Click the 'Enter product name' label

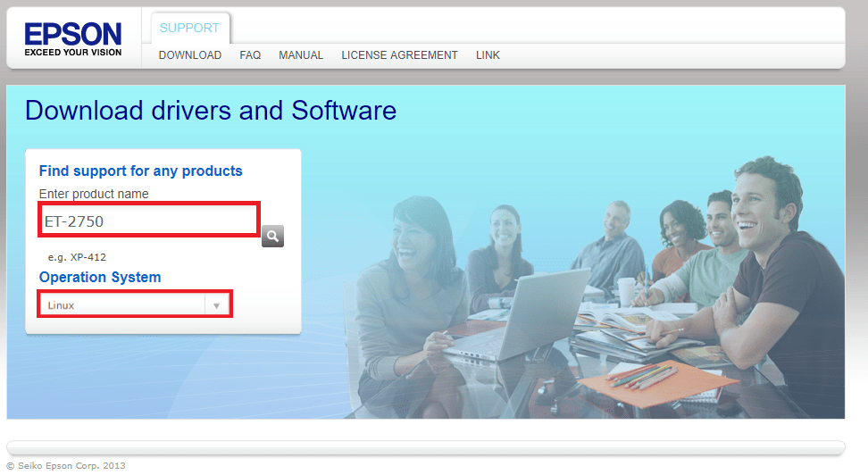click(94, 194)
